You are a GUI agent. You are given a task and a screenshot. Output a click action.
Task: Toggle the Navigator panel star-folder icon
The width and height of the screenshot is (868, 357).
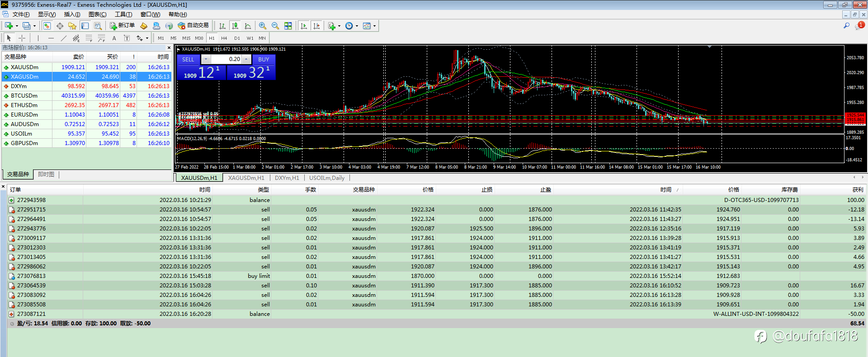point(72,26)
